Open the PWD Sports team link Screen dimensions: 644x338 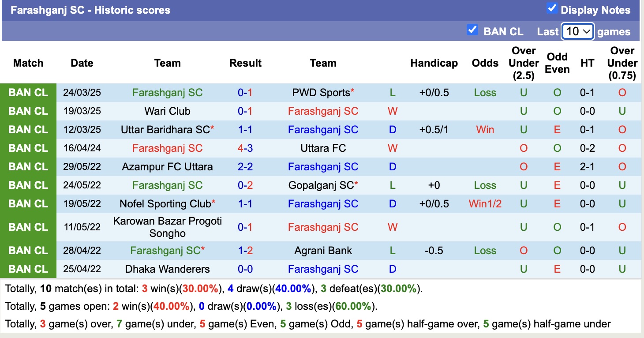pyautogui.click(x=321, y=93)
